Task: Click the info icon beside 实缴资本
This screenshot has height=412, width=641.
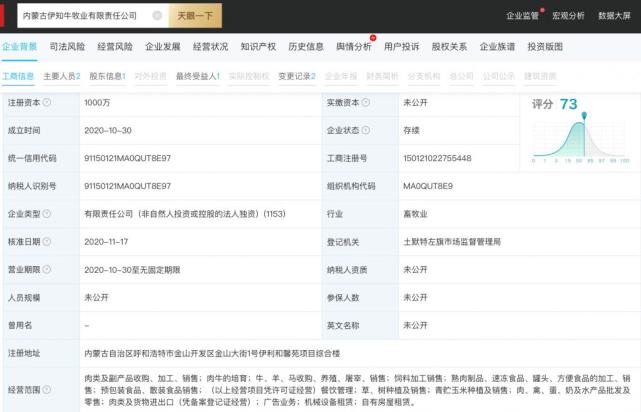Action: 366,102
